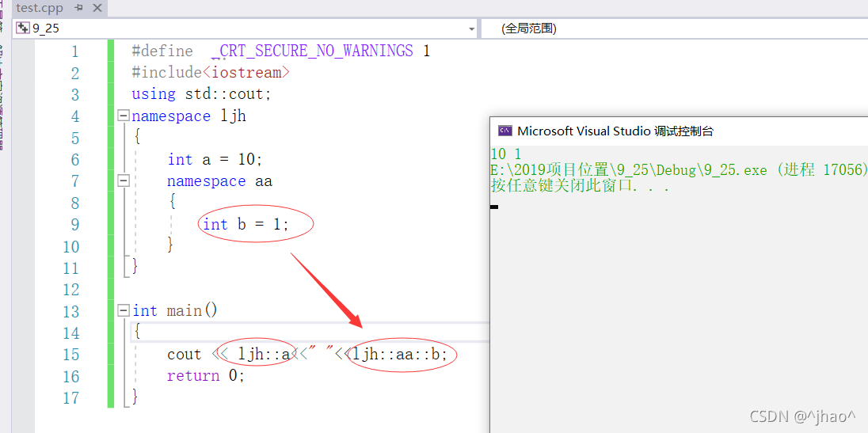
Task: Click line number 17 in the gutter
Action: pos(70,397)
